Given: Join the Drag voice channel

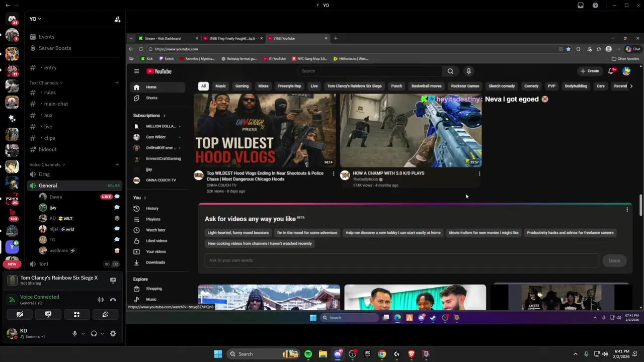Looking at the screenshot, I should pyautogui.click(x=44, y=174).
